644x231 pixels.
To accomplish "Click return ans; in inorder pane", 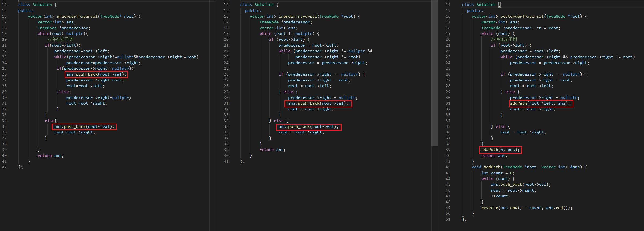I will pyautogui.click(x=273, y=150).
